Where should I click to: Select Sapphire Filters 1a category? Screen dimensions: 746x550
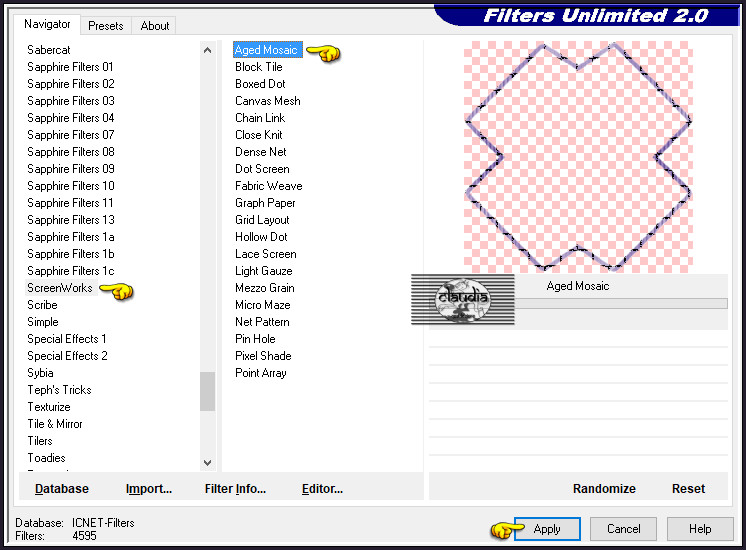(70, 237)
